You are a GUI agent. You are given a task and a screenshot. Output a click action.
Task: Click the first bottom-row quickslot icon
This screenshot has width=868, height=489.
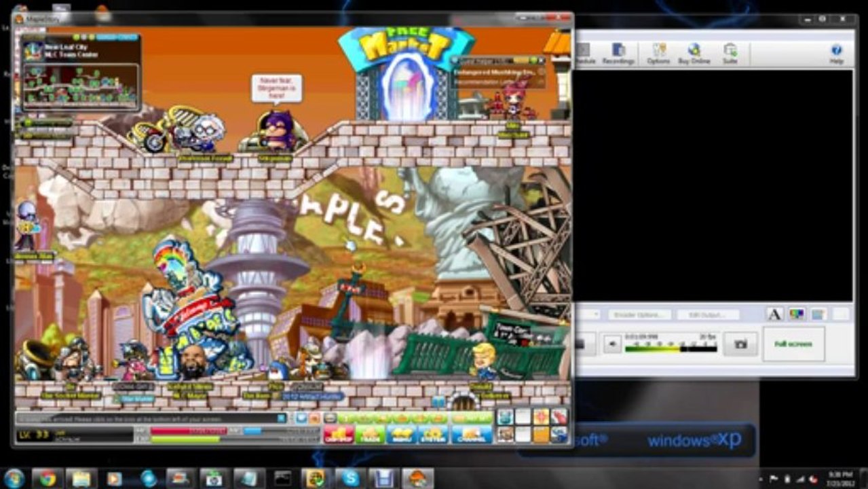point(505,435)
